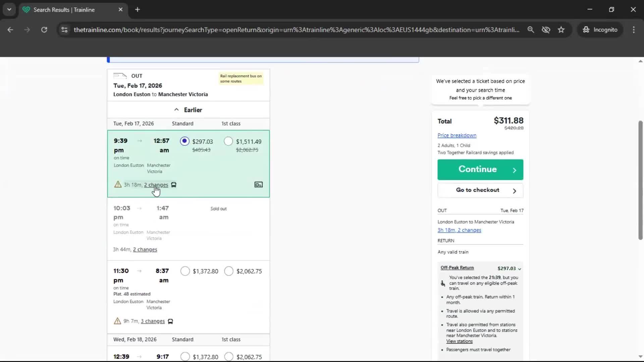Click the rail replacement bus icon near 2 changes
Image resolution: width=644 pixels, height=362 pixels.
point(174,185)
